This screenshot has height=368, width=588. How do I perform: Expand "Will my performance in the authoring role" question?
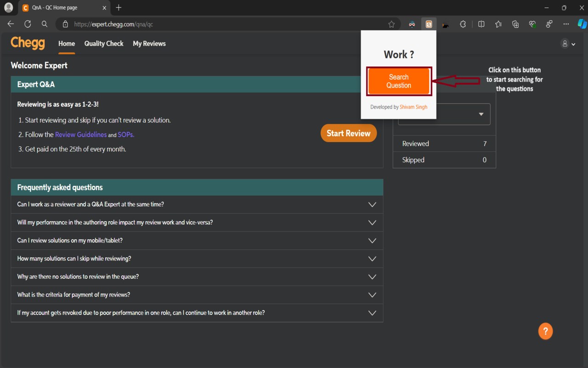click(197, 223)
